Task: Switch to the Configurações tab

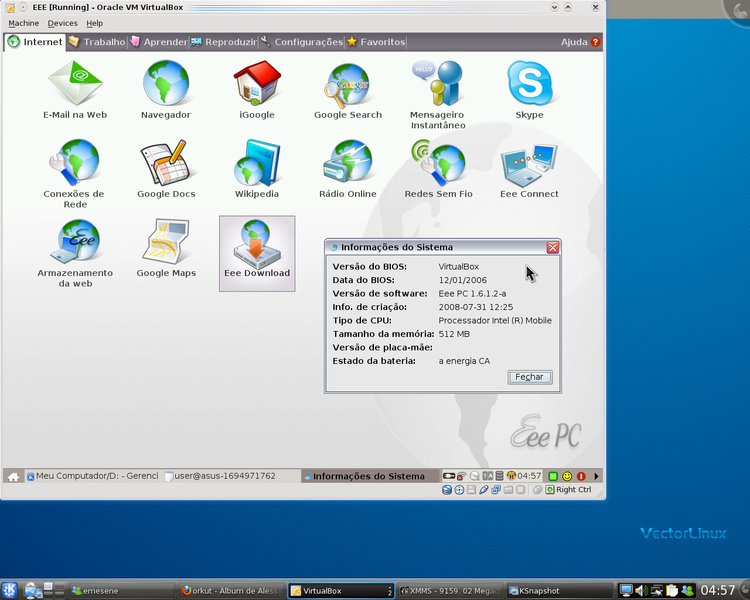Action: point(302,42)
